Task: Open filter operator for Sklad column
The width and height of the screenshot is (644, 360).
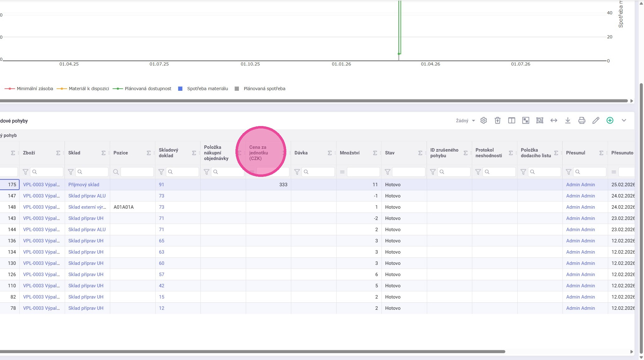Action: pyautogui.click(x=71, y=172)
